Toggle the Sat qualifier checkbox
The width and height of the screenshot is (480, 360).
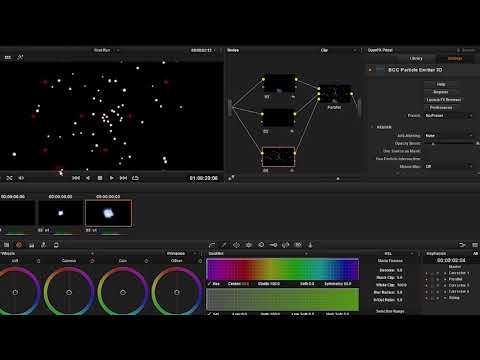[x=210, y=314]
